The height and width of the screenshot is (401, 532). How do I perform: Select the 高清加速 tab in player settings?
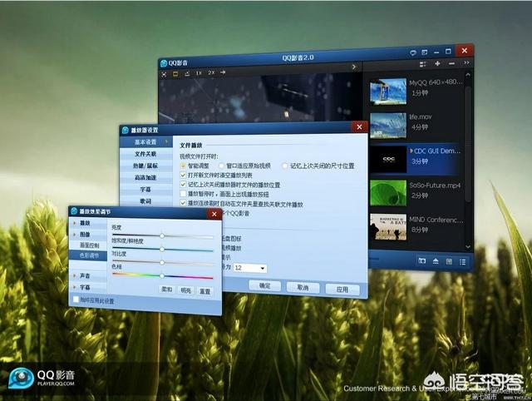pyautogui.click(x=146, y=177)
